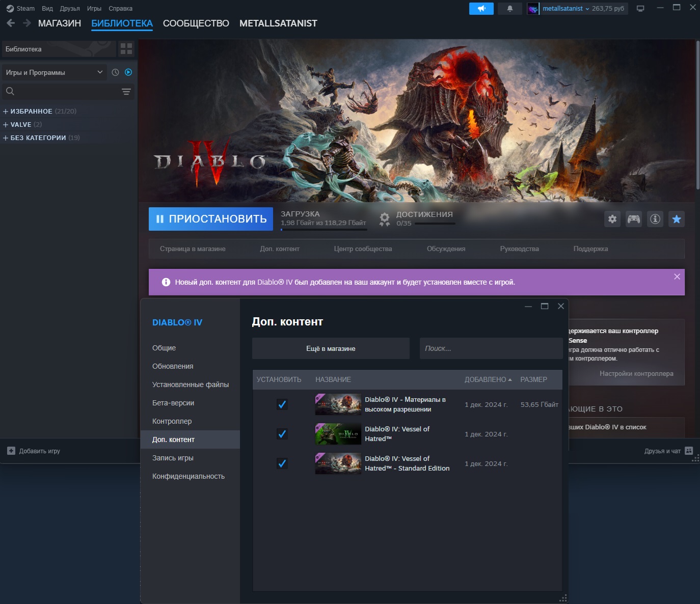Click the download progress bar
This screenshot has height=604, width=700.
[324, 230]
